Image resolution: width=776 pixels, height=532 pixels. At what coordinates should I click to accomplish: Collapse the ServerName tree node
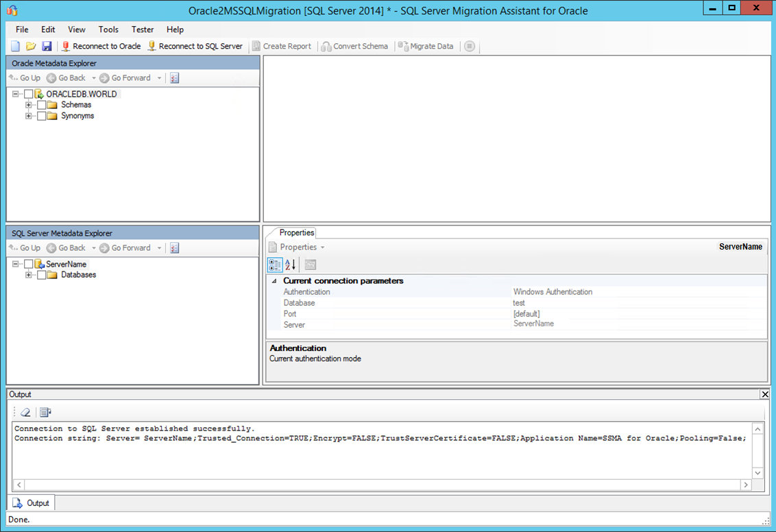(x=15, y=264)
